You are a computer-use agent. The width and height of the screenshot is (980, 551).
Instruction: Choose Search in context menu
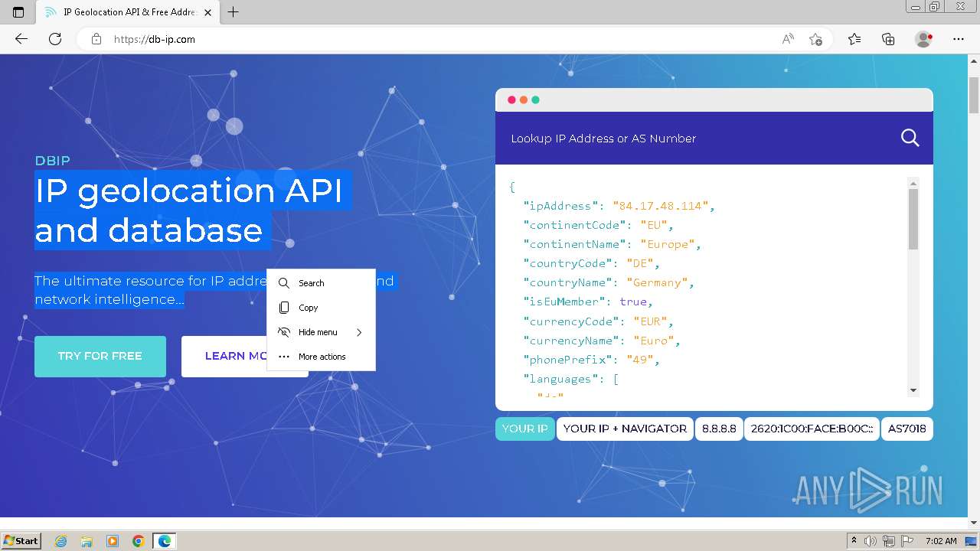pos(321,283)
